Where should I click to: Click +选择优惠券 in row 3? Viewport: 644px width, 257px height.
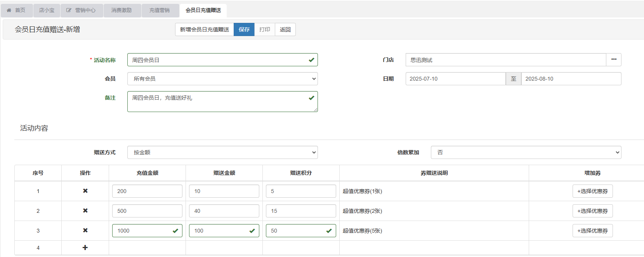[x=592, y=231]
